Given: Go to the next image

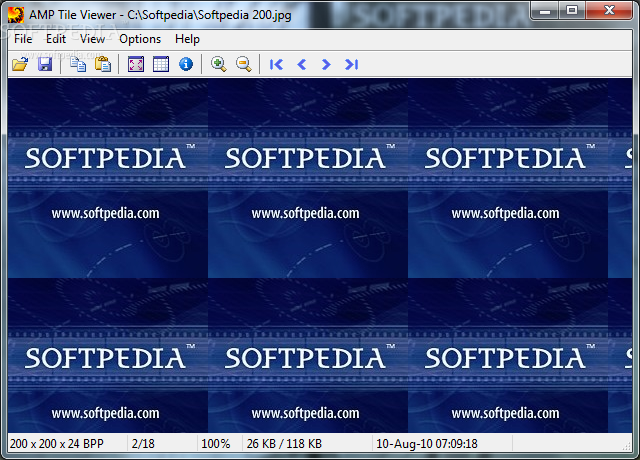Looking at the screenshot, I should click(x=326, y=64).
